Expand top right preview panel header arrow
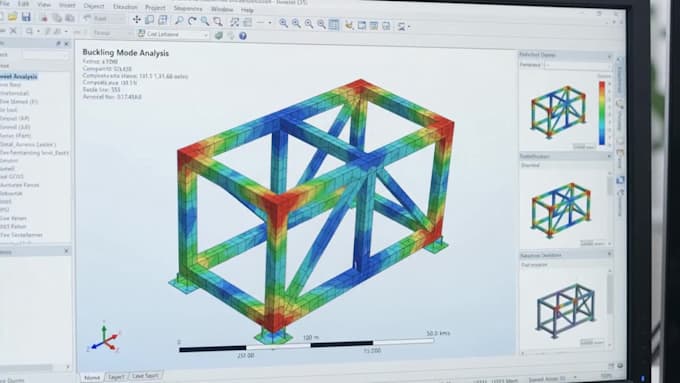The image size is (680, 383). point(609,56)
